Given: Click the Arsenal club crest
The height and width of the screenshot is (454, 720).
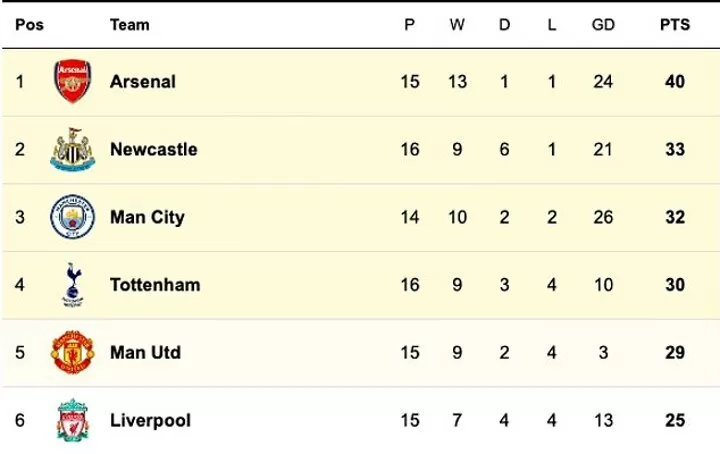Looking at the screenshot, I should coord(72,82).
